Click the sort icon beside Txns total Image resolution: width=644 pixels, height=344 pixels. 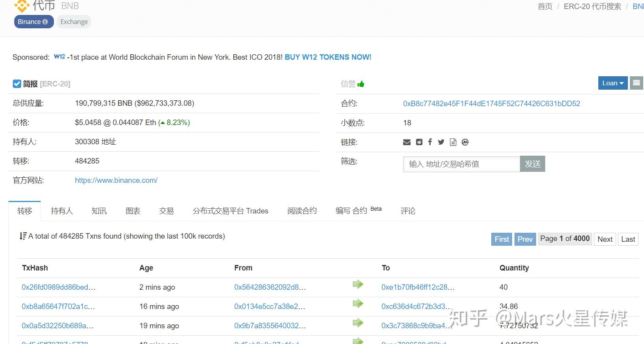tap(23, 236)
